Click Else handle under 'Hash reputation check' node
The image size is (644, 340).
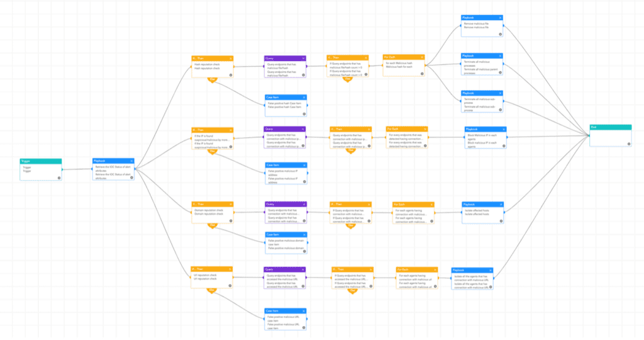[213, 79]
